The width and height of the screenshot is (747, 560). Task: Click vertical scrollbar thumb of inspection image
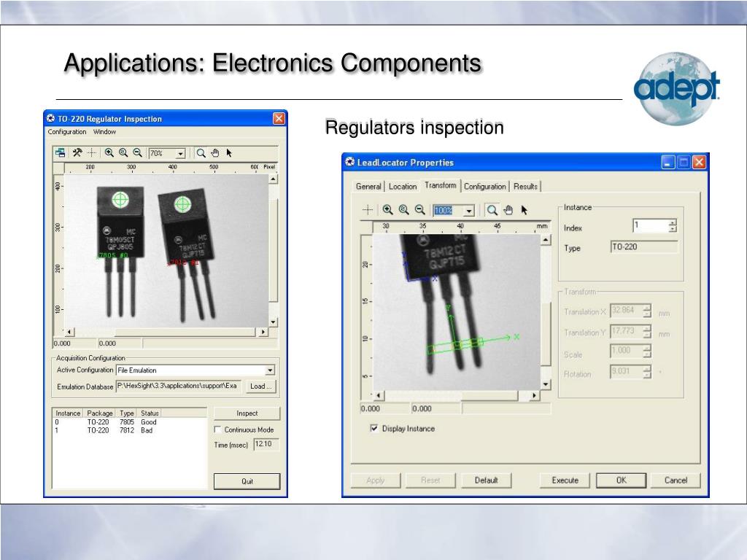coord(274,251)
